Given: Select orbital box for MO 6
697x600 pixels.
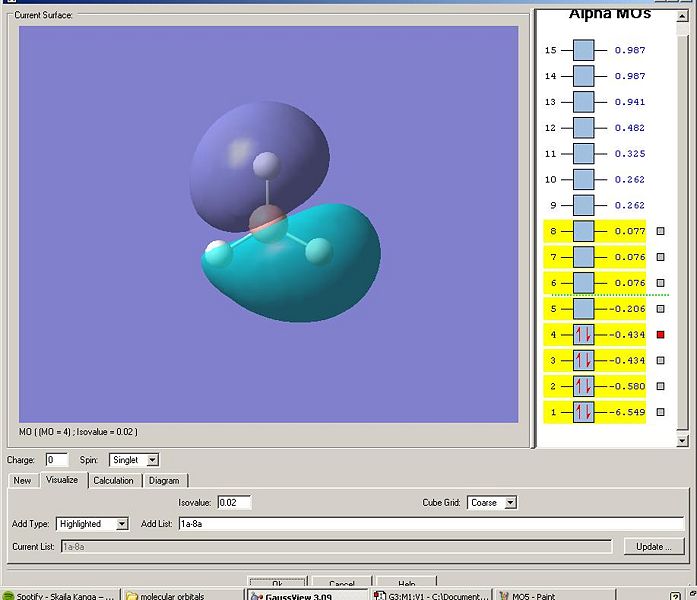Looking at the screenshot, I should tap(583, 283).
